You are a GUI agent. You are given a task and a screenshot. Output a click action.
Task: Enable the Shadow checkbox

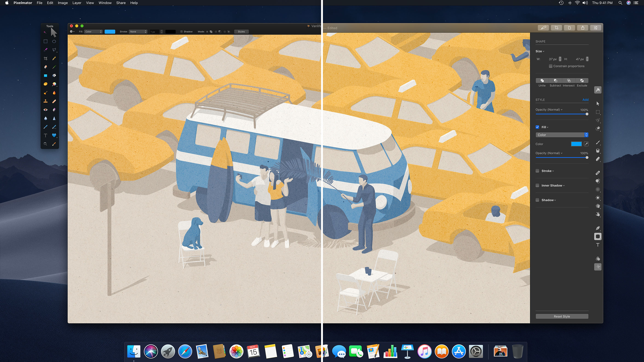click(538, 200)
